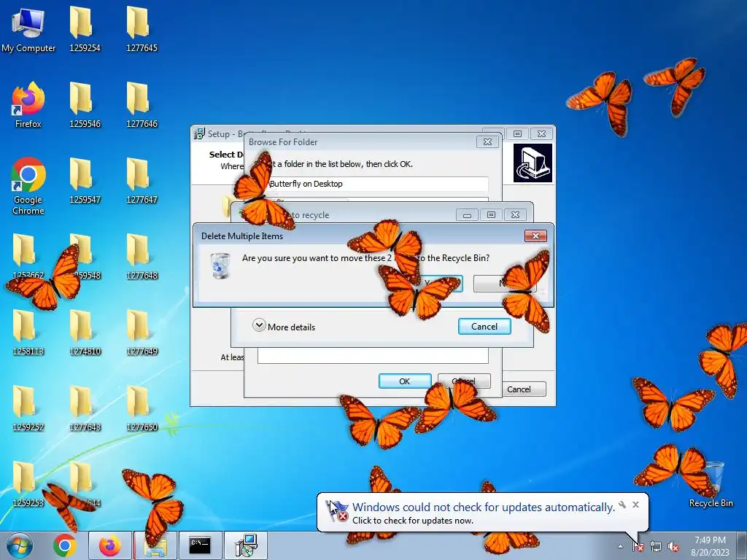Image resolution: width=747 pixels, height=560 pixels.
Task: Select the folder named 1277647
Action: tap(142, 181)
